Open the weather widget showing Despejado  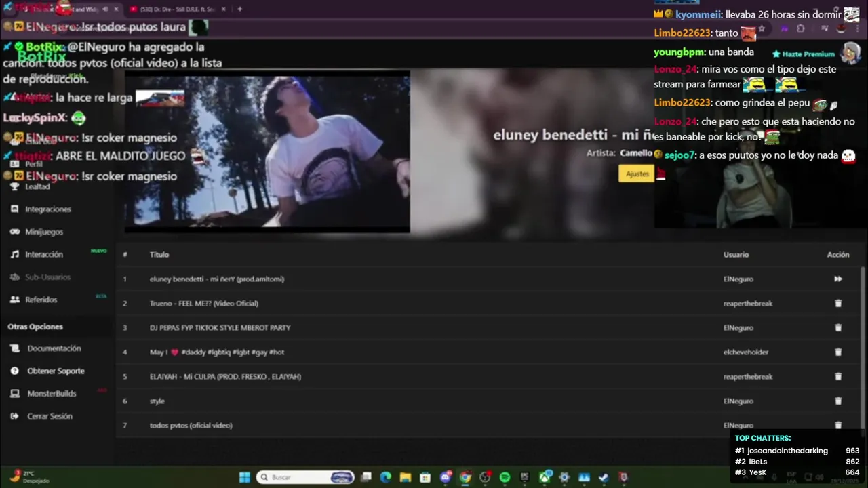click(x=29, y=477)
